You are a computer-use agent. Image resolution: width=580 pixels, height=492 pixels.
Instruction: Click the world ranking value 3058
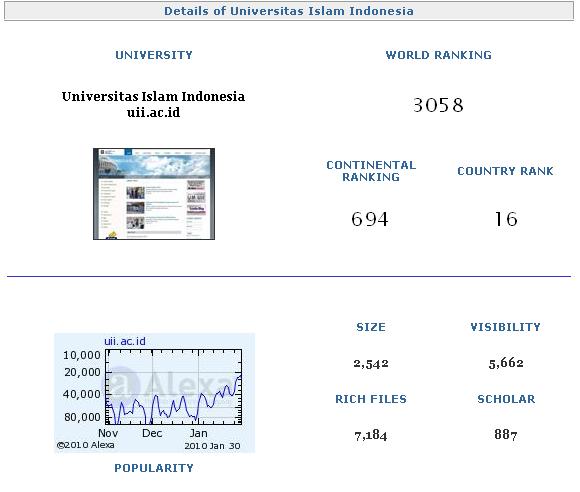tap(438, 105)
